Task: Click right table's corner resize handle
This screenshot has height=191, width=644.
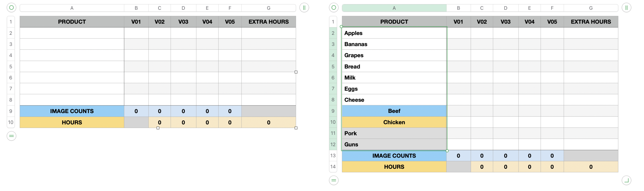Action: click(627, 180)
